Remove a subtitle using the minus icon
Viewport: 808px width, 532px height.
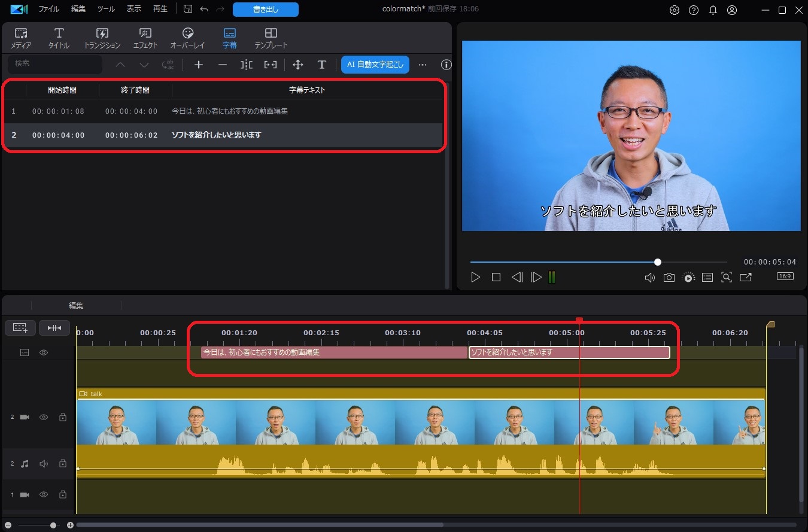[222, 64]
